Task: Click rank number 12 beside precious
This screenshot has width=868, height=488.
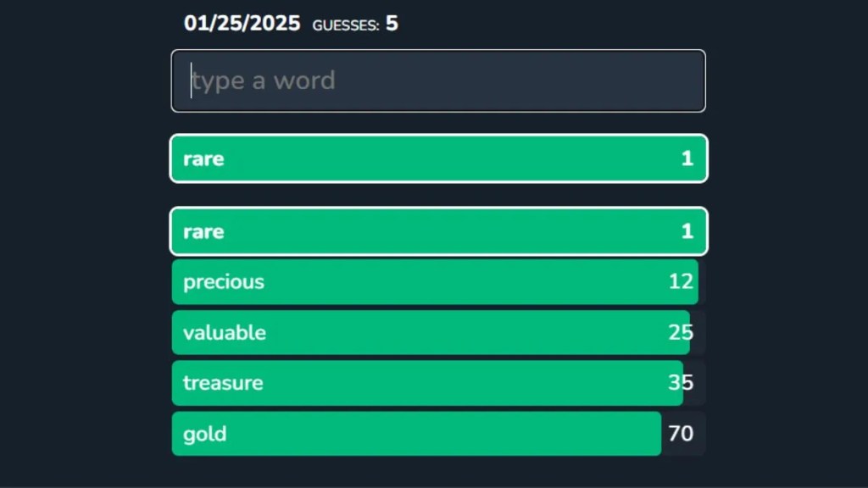Action: [x=681, y=282]
